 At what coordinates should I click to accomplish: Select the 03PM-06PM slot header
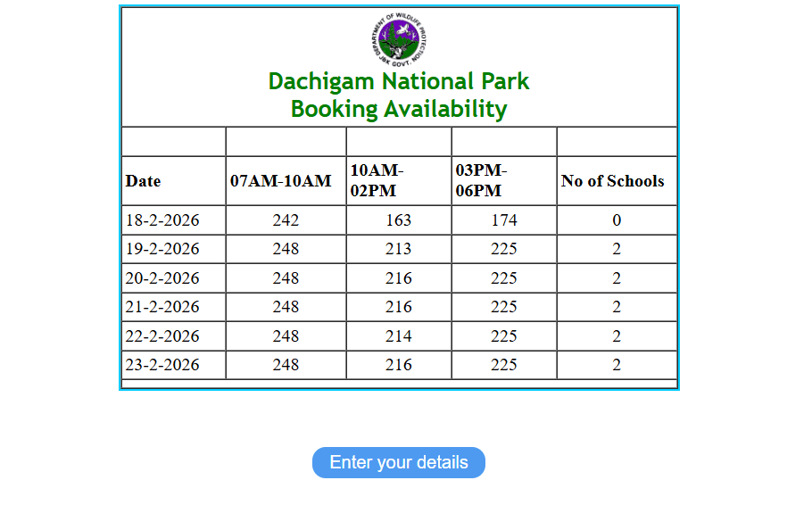coord(482,180)
